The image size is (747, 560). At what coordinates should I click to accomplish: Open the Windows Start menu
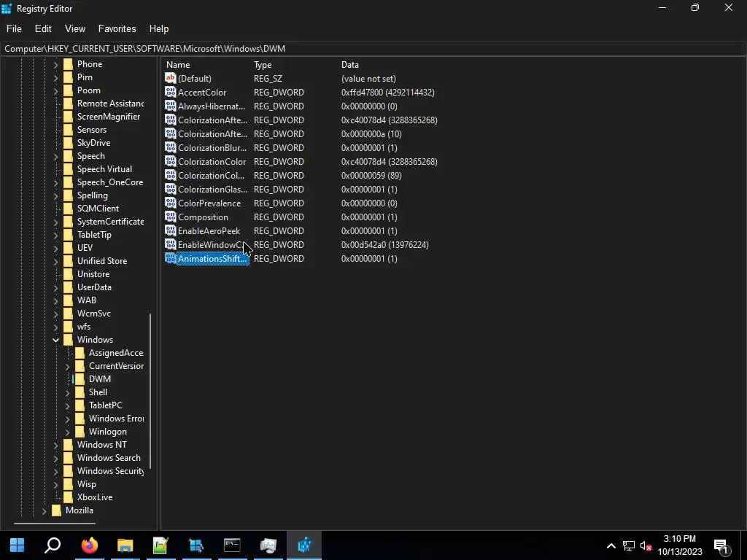(x=18, y=545)
